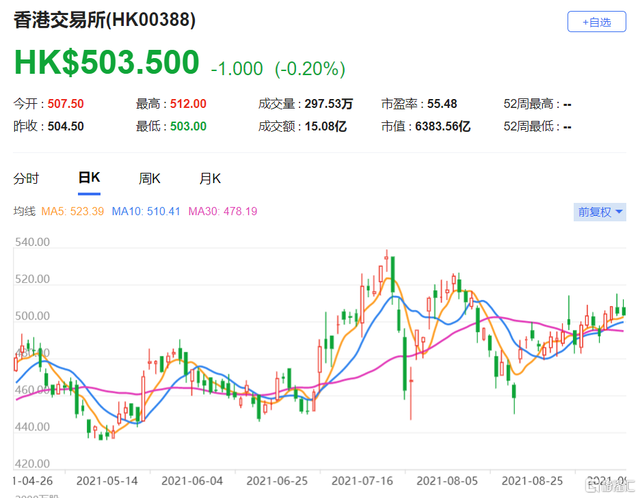Add stock to watchlist with +自选 button
Screen dimensions: 640x498
(596, 22)
